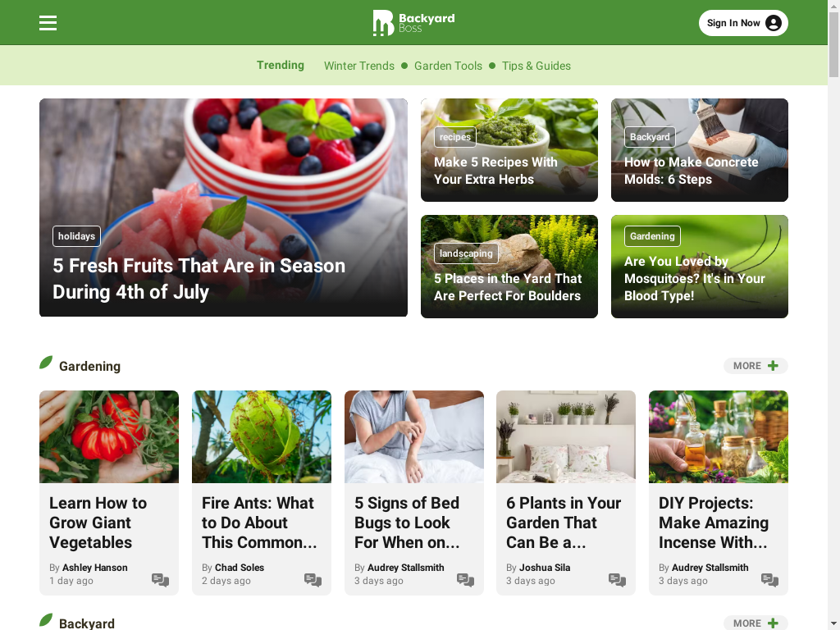The width and height of the screenshot is (840, 630).
Task: Open comments on Learn How to Grow Giant Vegetables
Action: (160, 580)
